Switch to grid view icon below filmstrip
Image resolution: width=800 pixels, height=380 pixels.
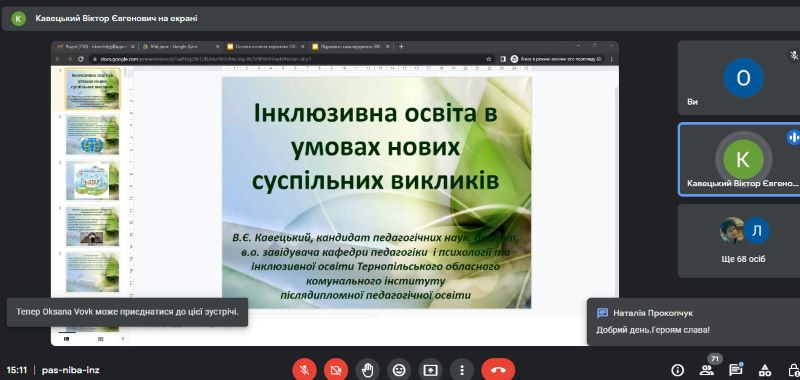tap(100, 339)
